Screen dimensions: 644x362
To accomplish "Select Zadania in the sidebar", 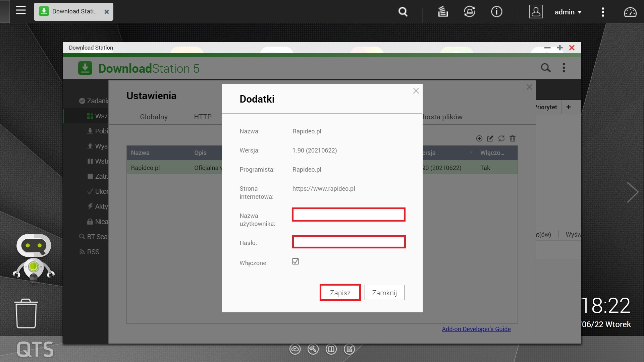I will pyautogui.click(x=94, y=101).
